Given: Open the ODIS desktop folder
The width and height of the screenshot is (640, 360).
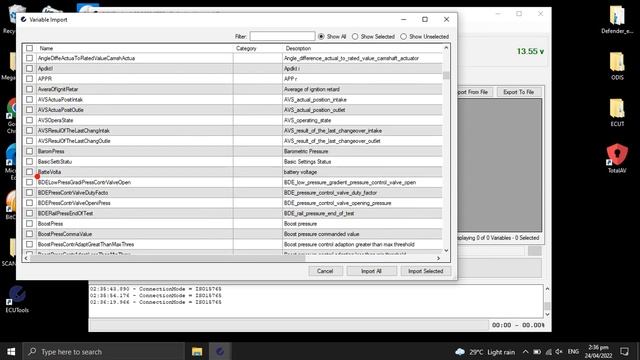Looking at the screenshot, I should [x=617, y=65].
